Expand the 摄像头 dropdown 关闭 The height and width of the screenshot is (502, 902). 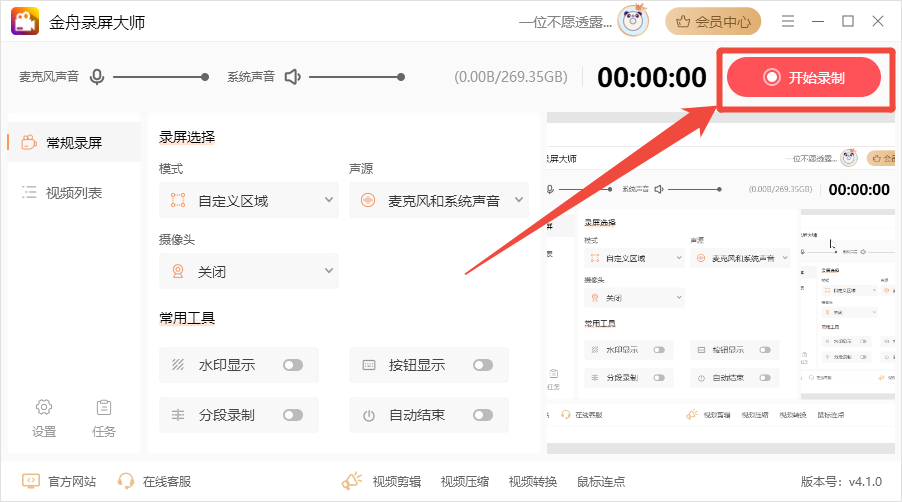[x=249, y=271]
